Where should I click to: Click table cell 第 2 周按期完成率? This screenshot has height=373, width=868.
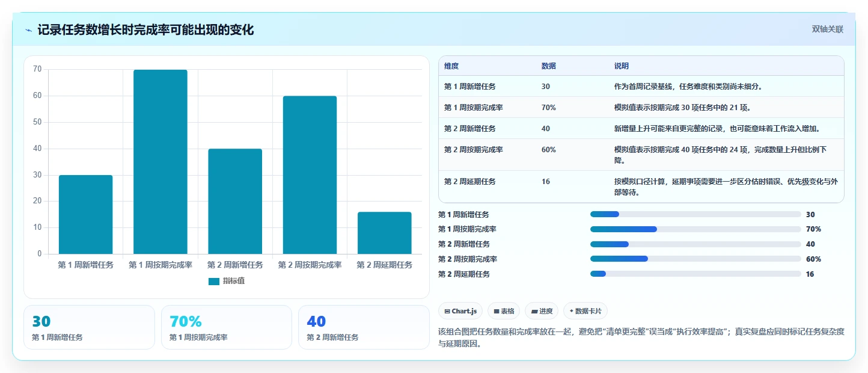click(x=474, y=150)
